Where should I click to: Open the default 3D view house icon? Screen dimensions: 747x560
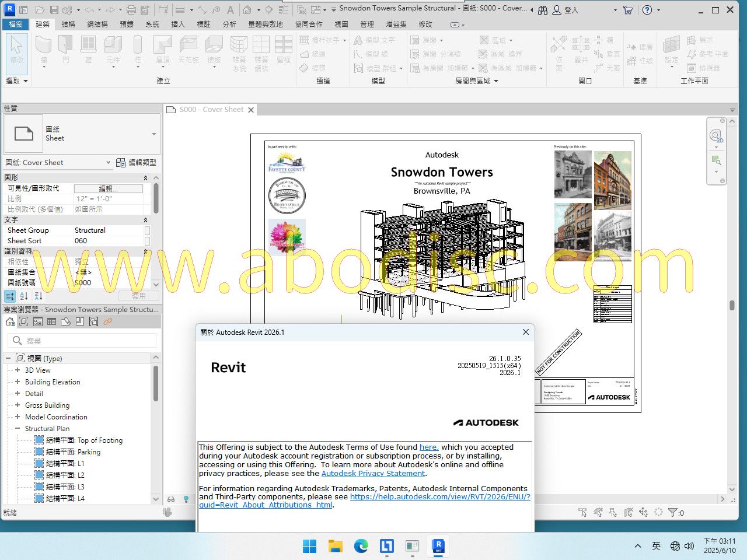(x=247, y=10)
